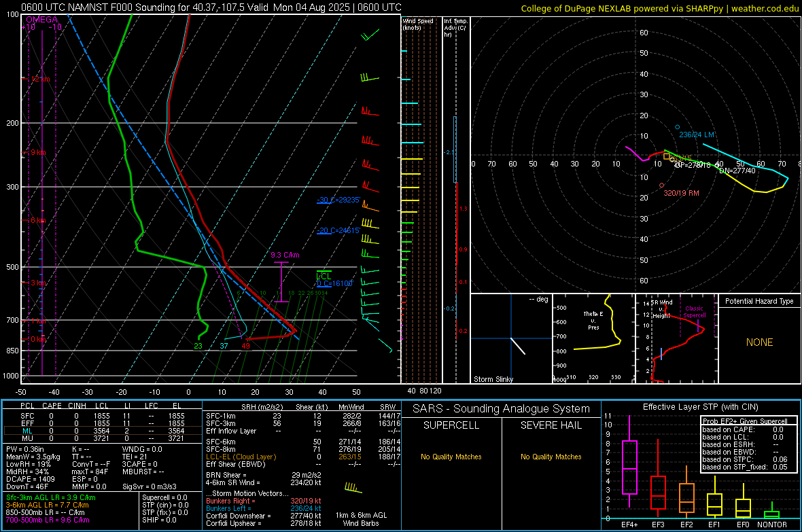The width and height of the screenshot is (802, 532).
Task: Click the 'SigSvr = 0 m3/s3' value
Action: click(x=149, y=486)
